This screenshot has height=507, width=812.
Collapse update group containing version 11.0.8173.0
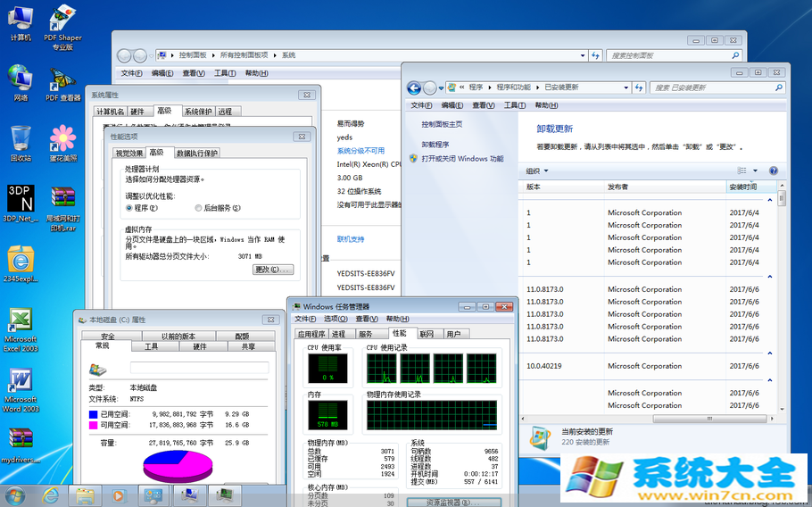(x=769, y=277)
